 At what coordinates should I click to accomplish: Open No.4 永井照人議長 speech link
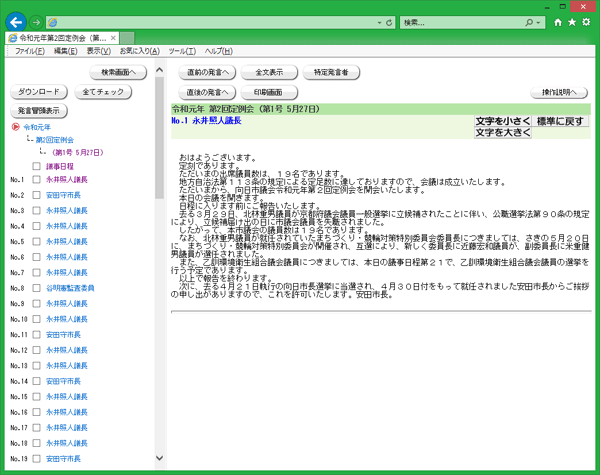click(67, 226)
